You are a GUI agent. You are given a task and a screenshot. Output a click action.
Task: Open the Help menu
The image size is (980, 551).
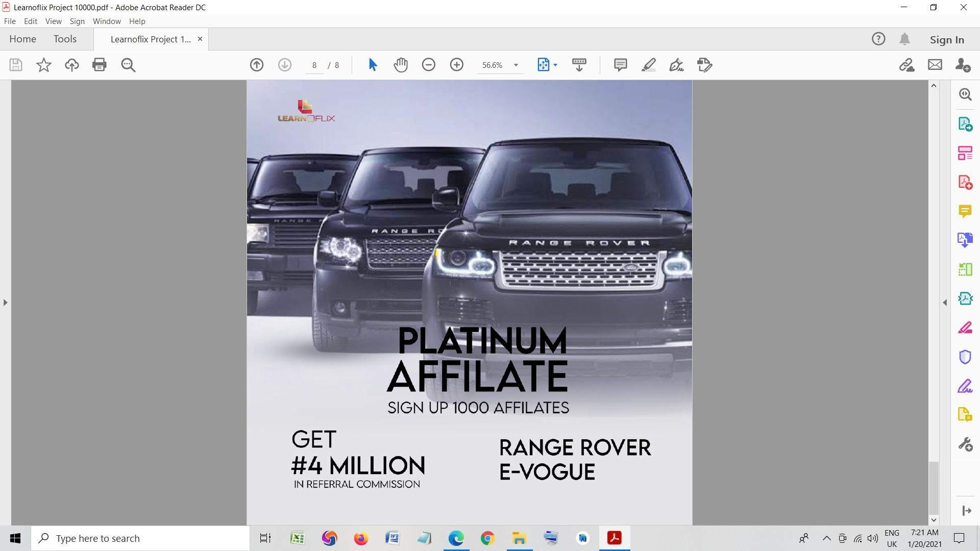(137, 21)
